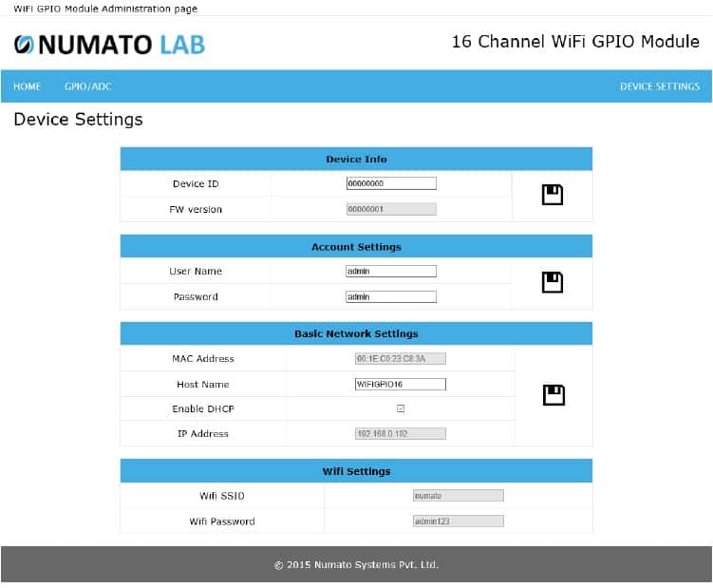The image size is (713, 588).
Task: Click into the Password field
Action: [x=391, y=296]
